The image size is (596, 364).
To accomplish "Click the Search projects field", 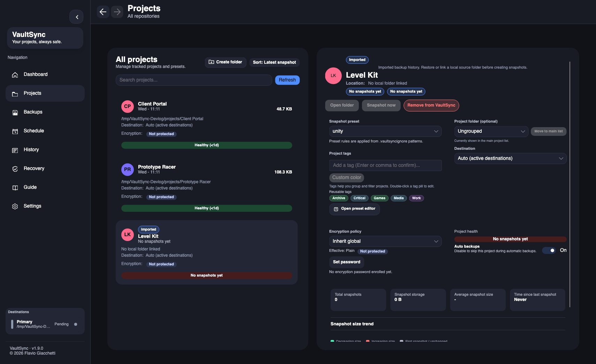I will [194, 80].
